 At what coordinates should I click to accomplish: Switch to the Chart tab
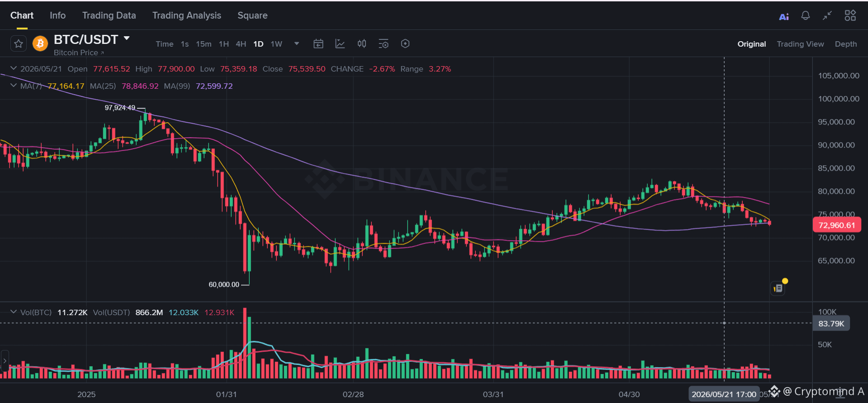22,15
